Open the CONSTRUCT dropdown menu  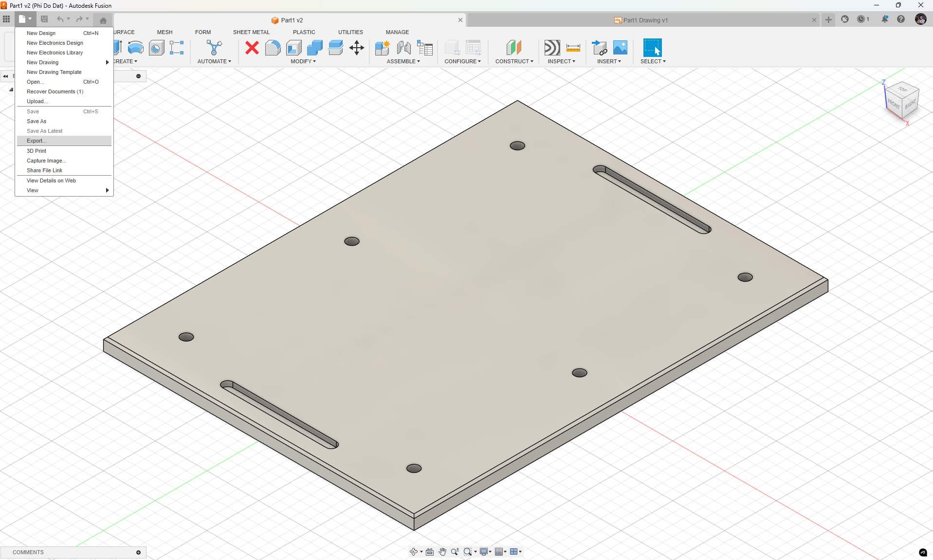(514, 61)
